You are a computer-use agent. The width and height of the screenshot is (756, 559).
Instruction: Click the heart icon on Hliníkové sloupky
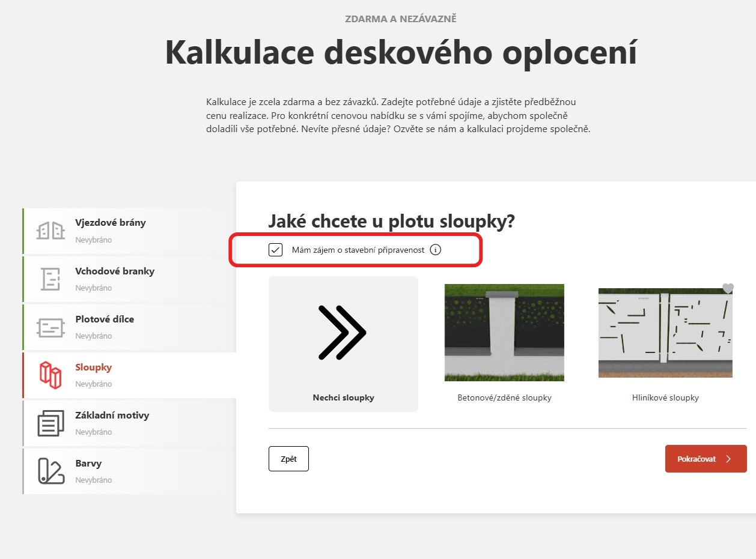coord(728,289)
